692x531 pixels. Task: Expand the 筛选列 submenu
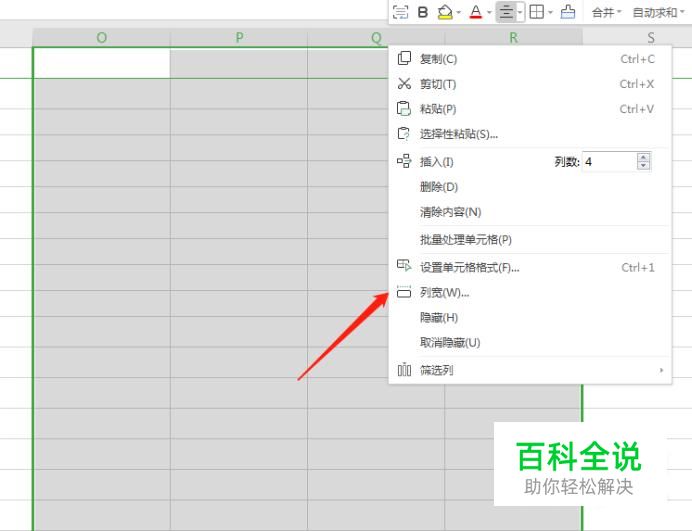point(530,370)
